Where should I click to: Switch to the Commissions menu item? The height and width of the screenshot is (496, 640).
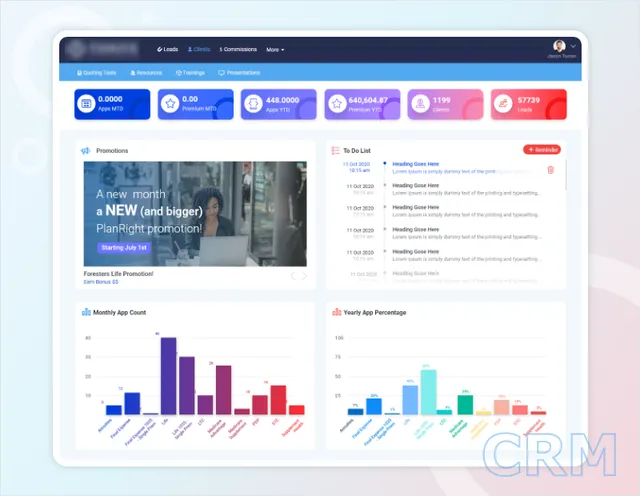click(238, 49)
